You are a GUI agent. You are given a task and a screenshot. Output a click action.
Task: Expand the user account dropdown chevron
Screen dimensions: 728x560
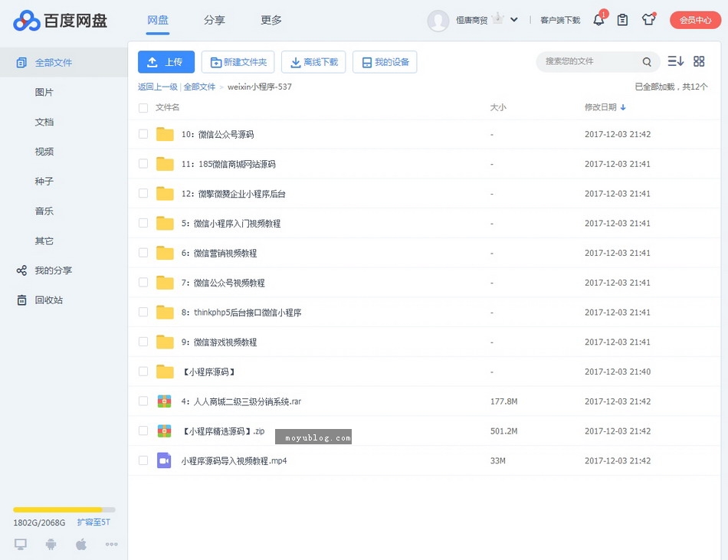pos(514,19)
